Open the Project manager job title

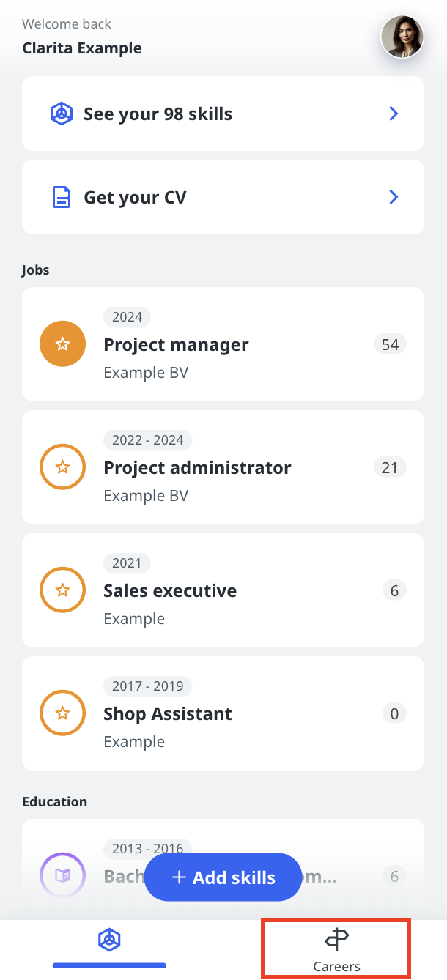176,344
